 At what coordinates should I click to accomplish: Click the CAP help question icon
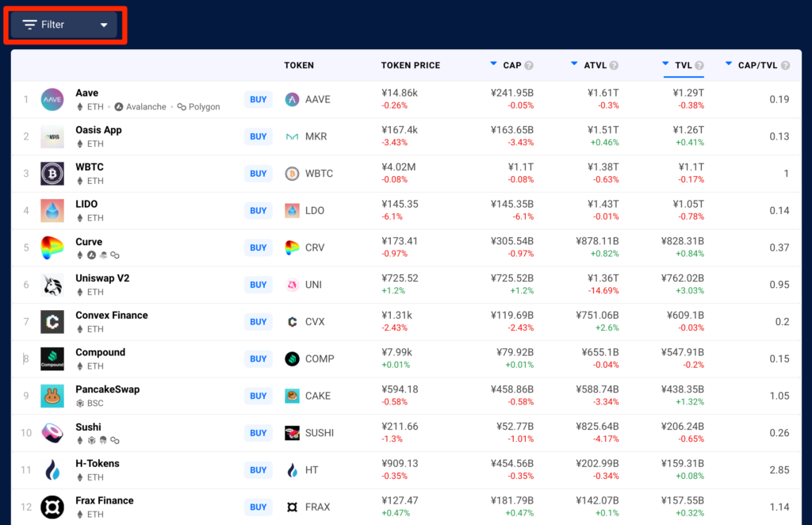529,65
